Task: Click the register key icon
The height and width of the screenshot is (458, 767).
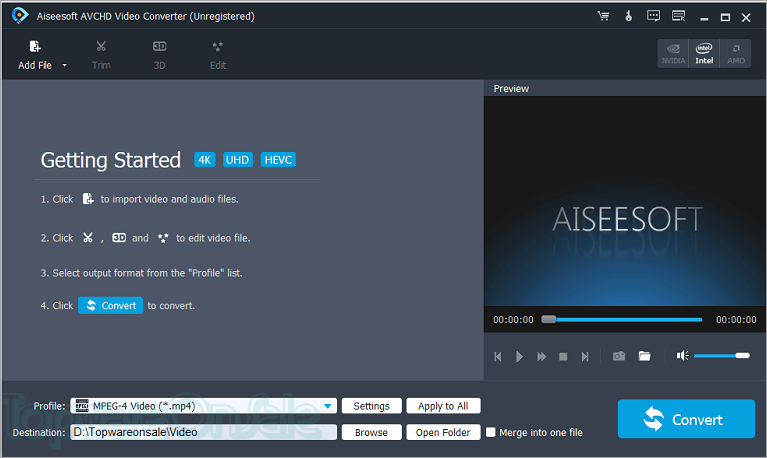Action: 629,16
